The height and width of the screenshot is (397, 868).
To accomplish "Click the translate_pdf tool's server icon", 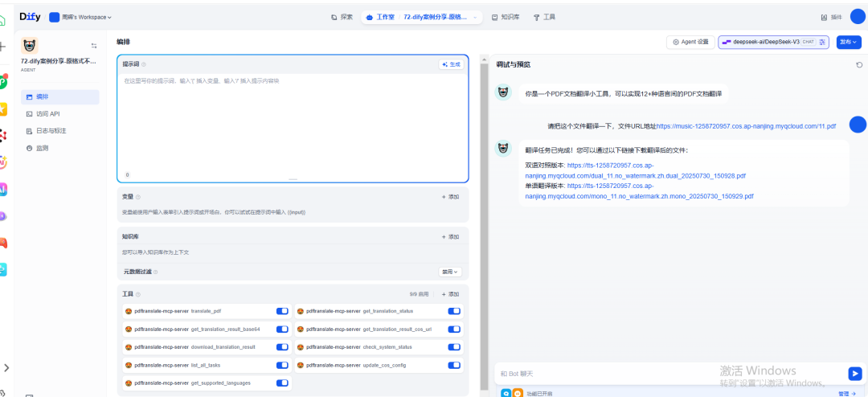I will click(129, 311).
